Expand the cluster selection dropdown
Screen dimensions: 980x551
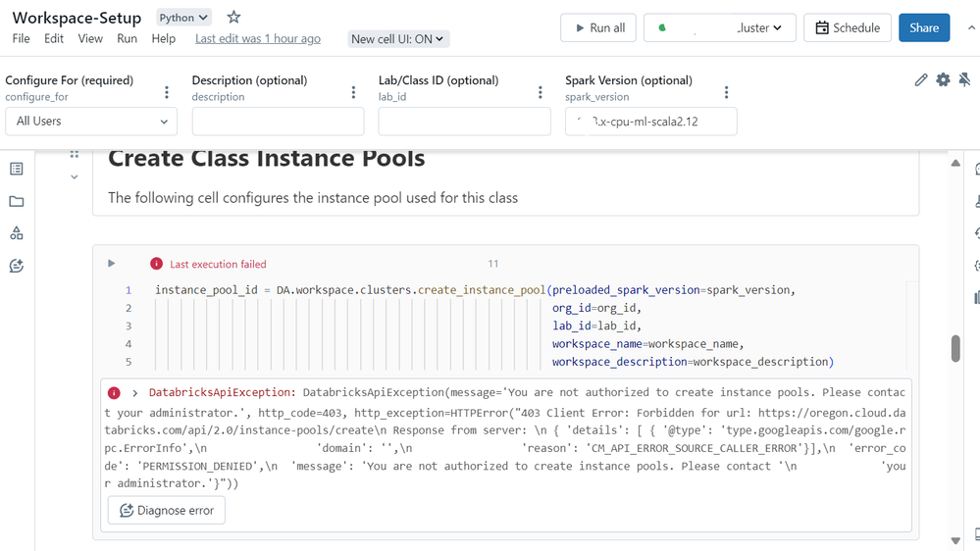tap(719, 28)
